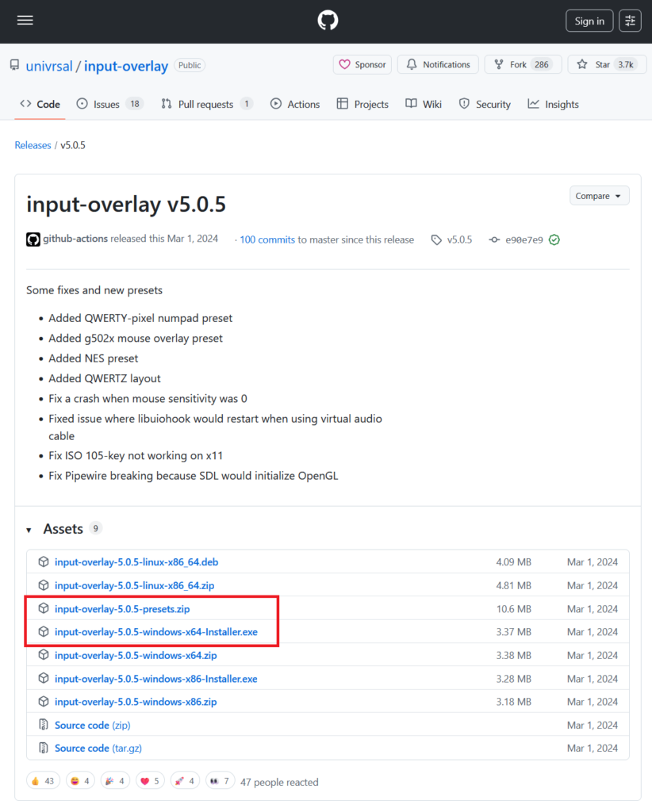Download input-overlay-5.0.5-presets.zip
This screenshot has height=812, width=652.
pos(122,609)
